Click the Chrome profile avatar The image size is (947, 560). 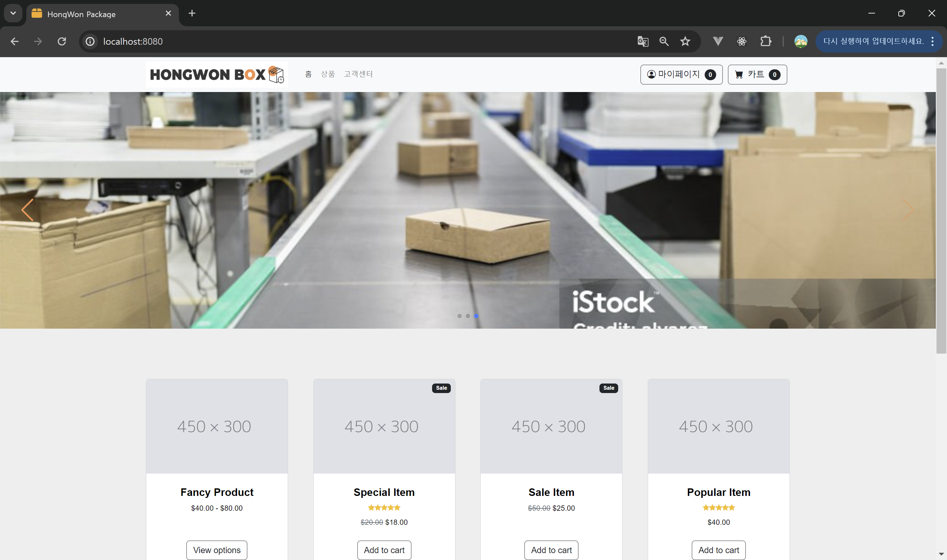point(801,41)
